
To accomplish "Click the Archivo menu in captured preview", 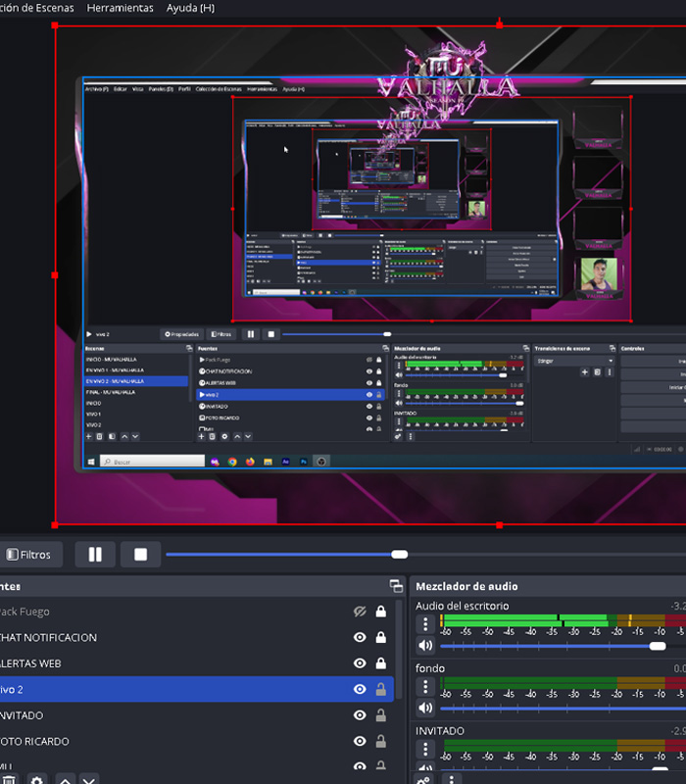I will 96,89.
